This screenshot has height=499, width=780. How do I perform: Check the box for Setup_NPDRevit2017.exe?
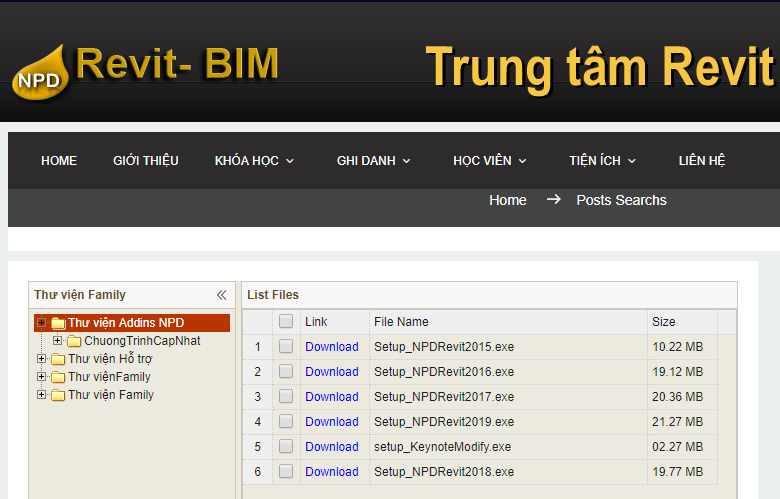click(x=286, y=396)
